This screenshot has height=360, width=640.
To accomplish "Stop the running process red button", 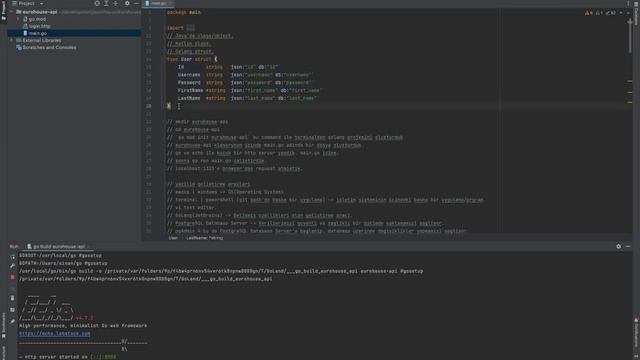I will point(13,277).
